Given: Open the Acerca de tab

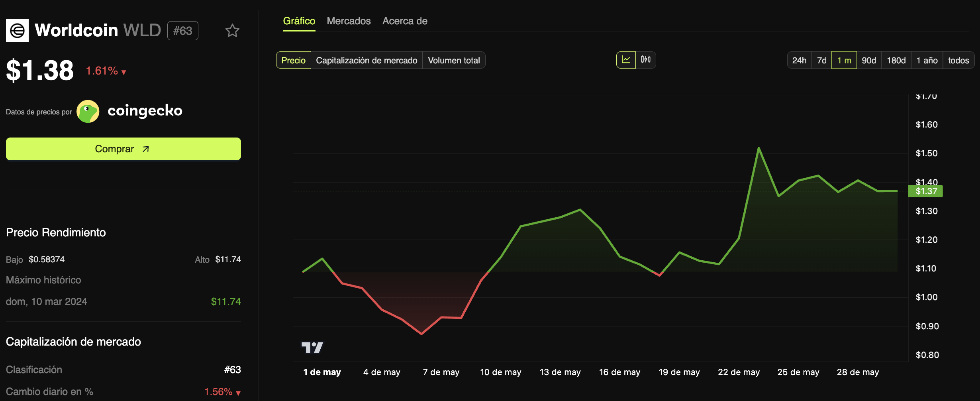Looking at the screenshot, I should click(x=405, y=21).
